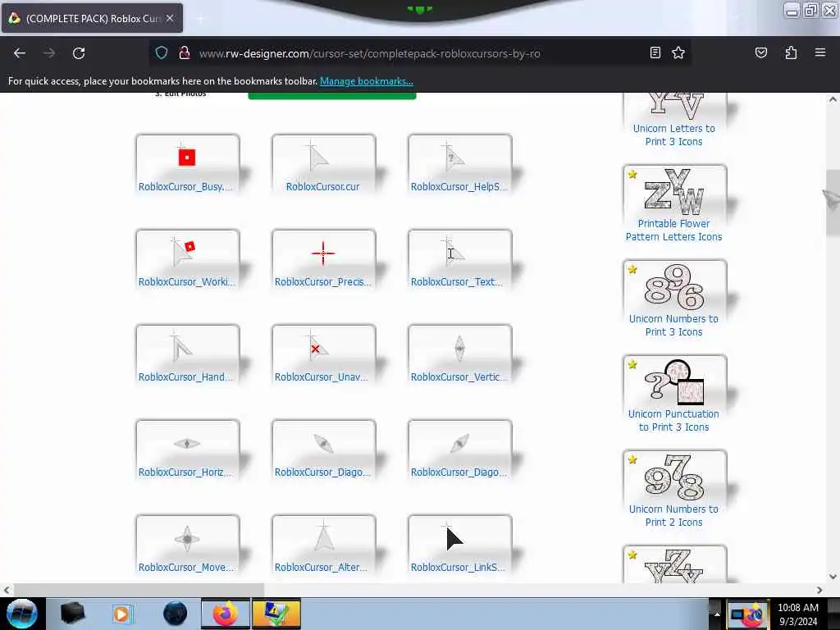
Task: Select the RobloxCursor_Move cursor icon
Action: click(x=187, y=538)
